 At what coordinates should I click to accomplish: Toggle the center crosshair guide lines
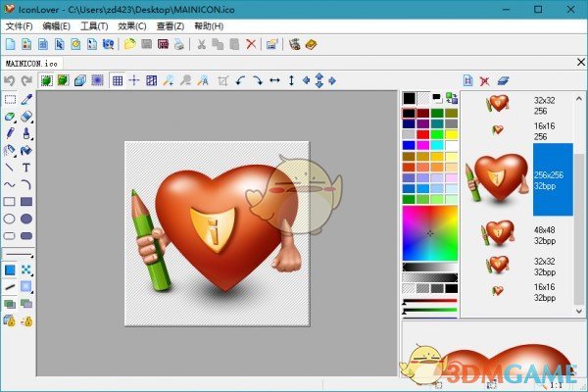coord(134,80)
